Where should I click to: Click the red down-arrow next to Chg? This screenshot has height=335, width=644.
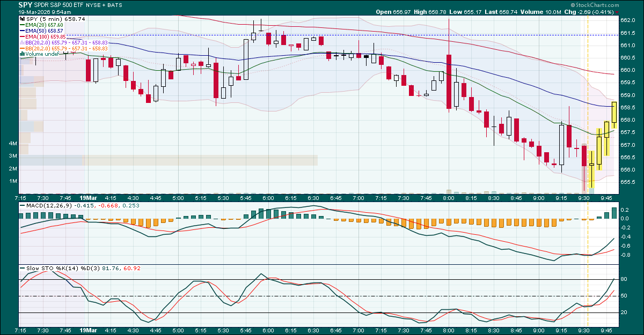click(x=617, y=12)
